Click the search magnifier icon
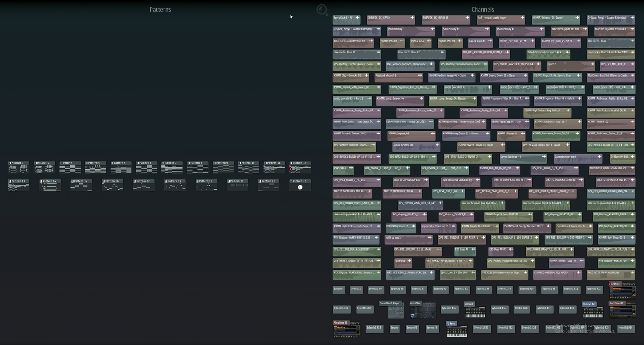 [x=322, y=10]
